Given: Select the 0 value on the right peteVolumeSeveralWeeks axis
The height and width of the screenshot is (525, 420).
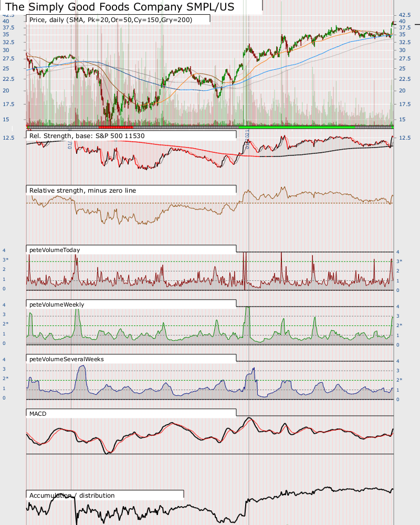Looking at the screenshot, I should tap(398, 400).
